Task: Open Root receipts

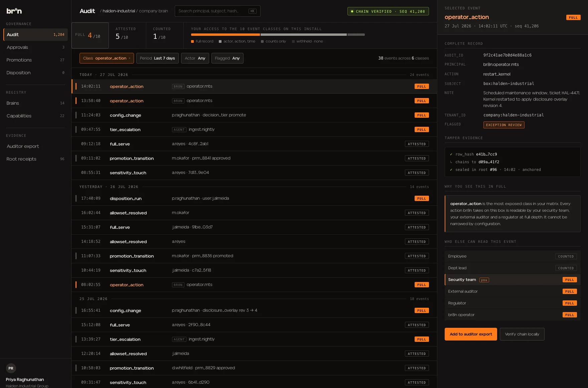Action: tap(35, 159)
